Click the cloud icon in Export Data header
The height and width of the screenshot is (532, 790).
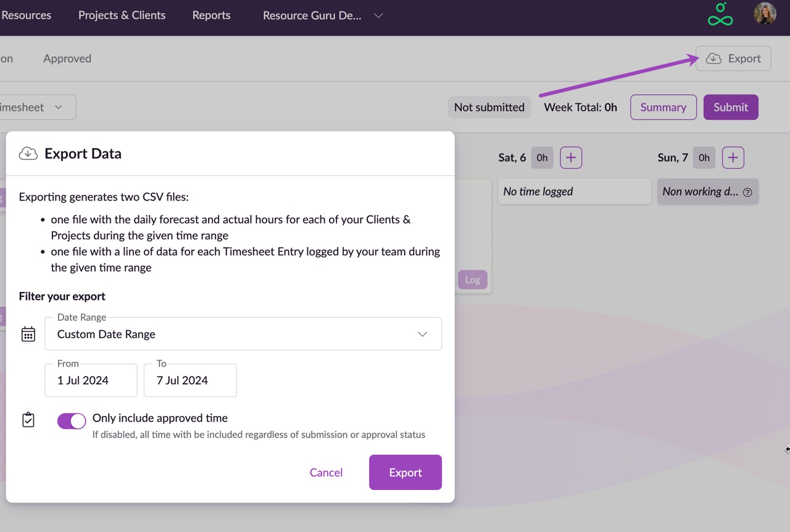tap(28, 154)
